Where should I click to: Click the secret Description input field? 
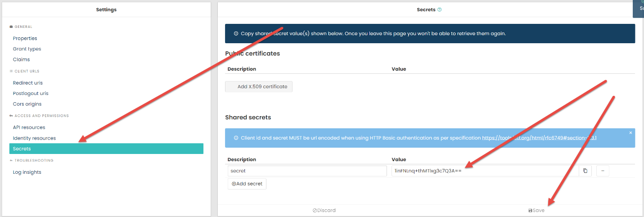307,171
